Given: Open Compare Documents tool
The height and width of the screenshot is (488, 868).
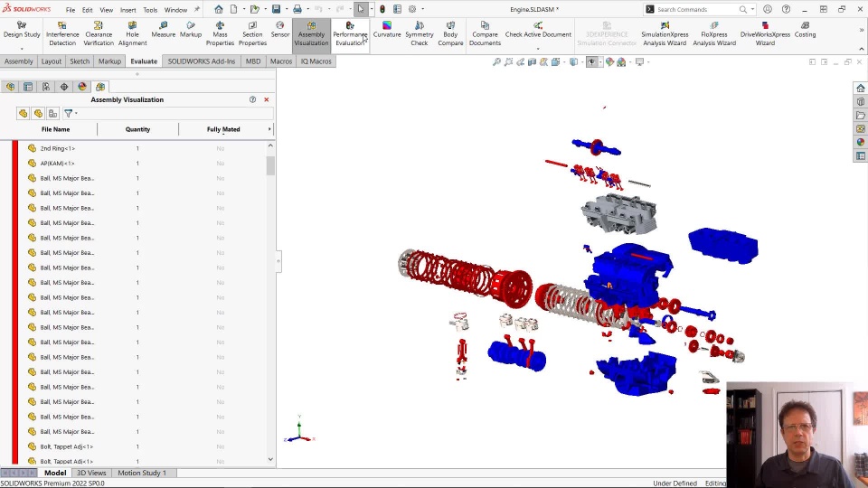Looking at the screenshot, I should (485, 33).
